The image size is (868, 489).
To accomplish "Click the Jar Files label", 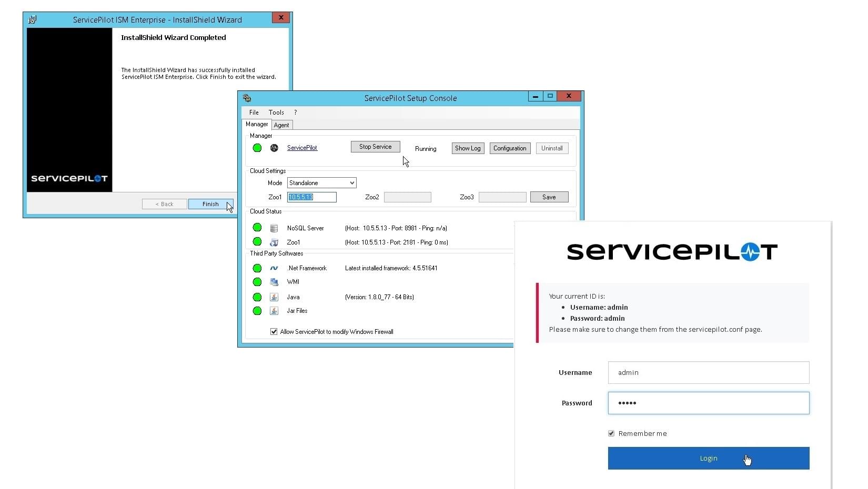I will pyautogui.click(x=297, y=311).
